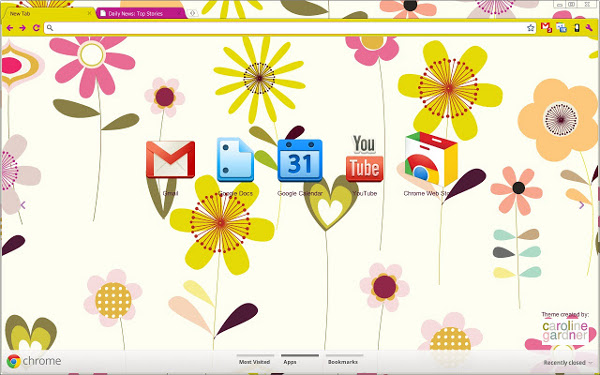
Task: Open the Gmail checker extension icon
Action: [x=546, y=28]
